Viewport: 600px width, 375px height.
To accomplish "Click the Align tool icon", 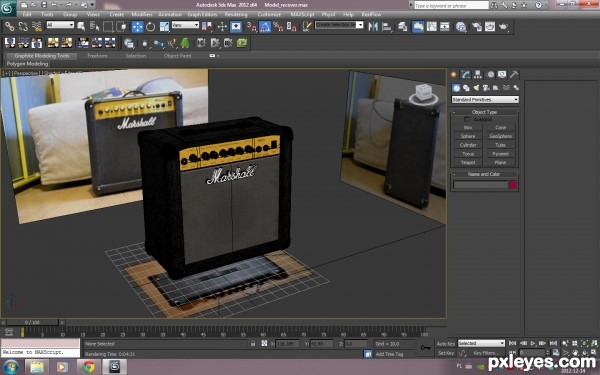I will point(387,26).
